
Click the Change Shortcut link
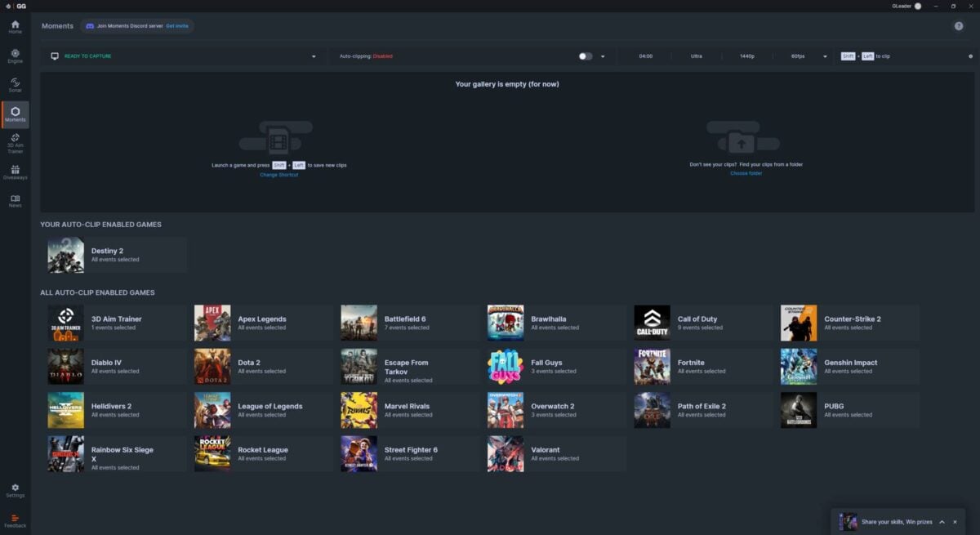pos(278,175)
